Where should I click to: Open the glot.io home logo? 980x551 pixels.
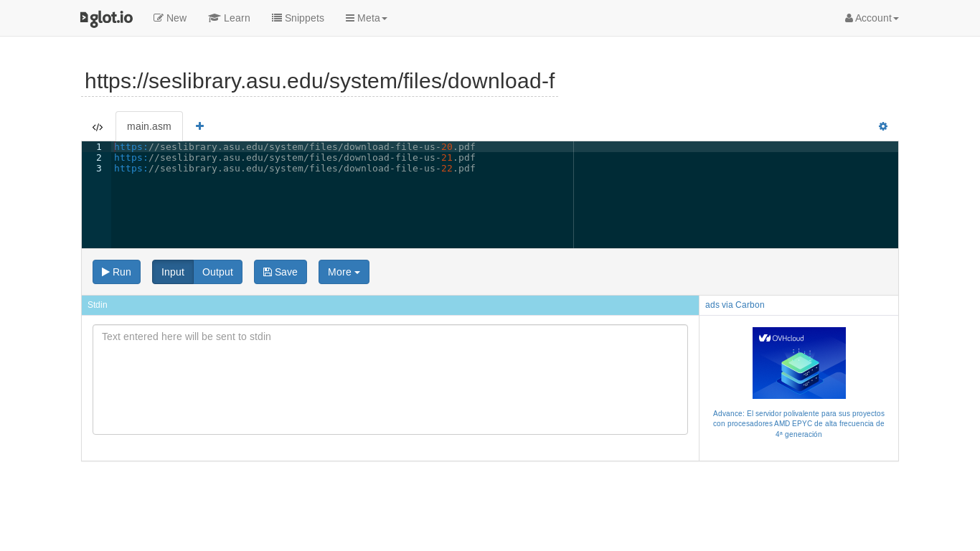click(106, 18)
